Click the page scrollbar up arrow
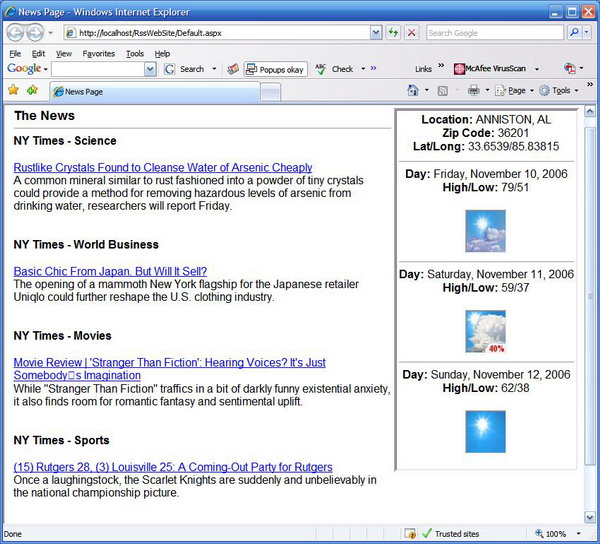 590,111
